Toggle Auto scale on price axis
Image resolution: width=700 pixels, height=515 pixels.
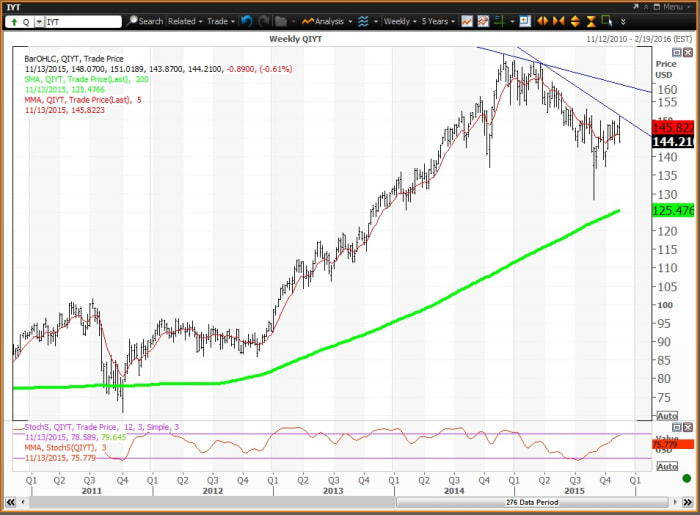[x=668, y=414]
